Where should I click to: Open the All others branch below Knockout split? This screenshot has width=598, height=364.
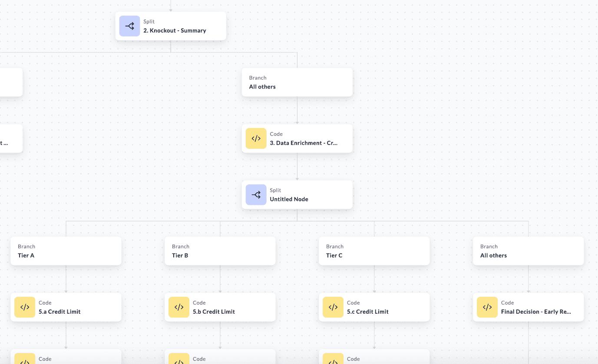(297, 82)
